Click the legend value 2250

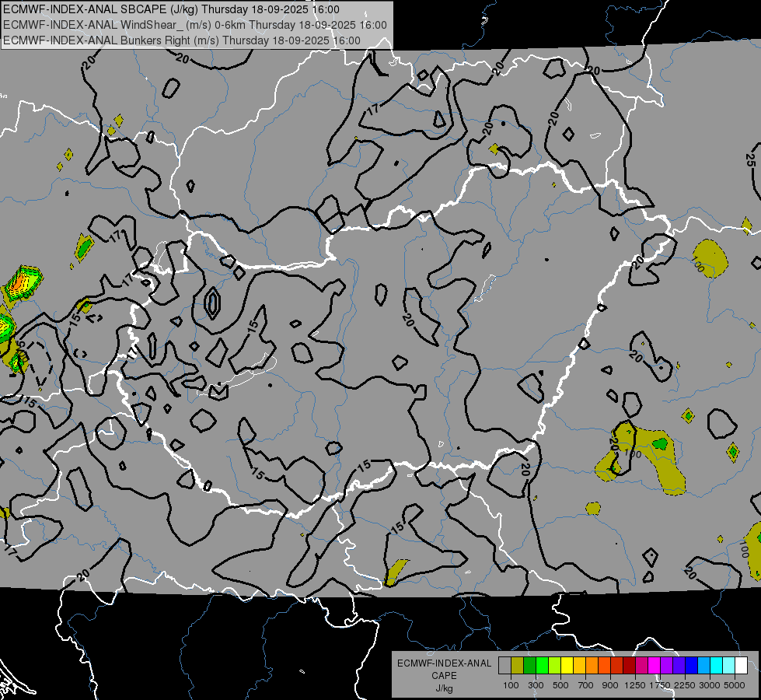[x=685, y=685]
